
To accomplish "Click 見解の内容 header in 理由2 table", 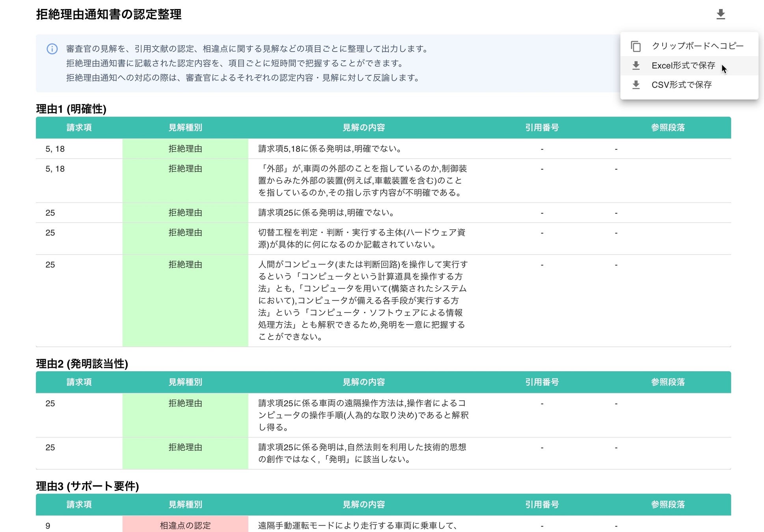I will [x=363, y=382].
